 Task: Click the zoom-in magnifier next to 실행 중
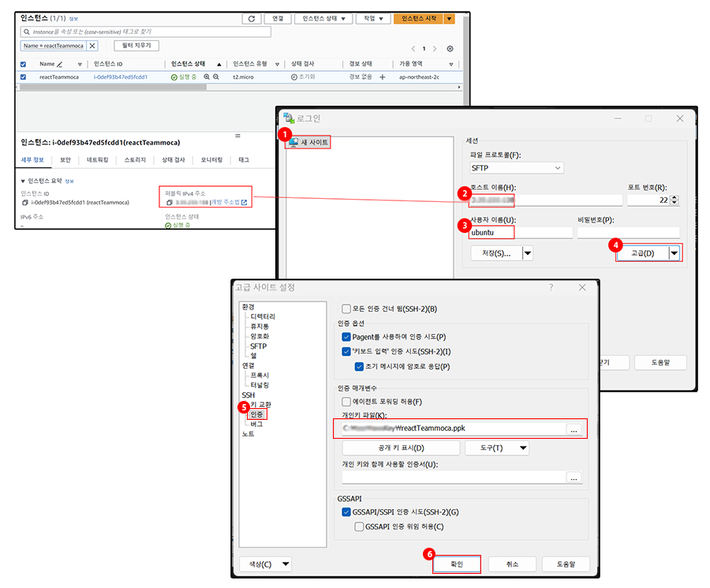(x=207, y=77)
